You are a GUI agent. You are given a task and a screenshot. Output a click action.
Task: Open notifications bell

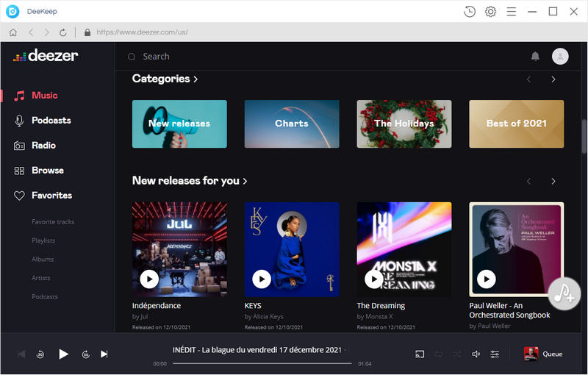tap(535, 56)
